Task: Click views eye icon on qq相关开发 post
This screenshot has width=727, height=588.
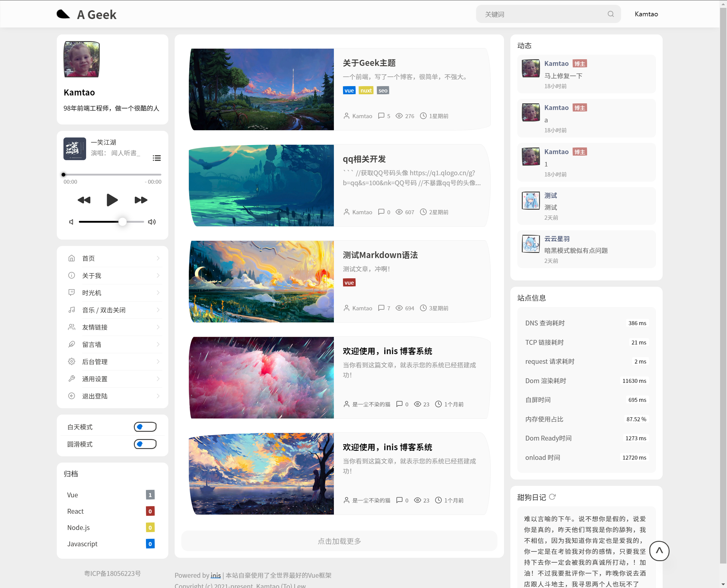Action: [x=399, y=212]
